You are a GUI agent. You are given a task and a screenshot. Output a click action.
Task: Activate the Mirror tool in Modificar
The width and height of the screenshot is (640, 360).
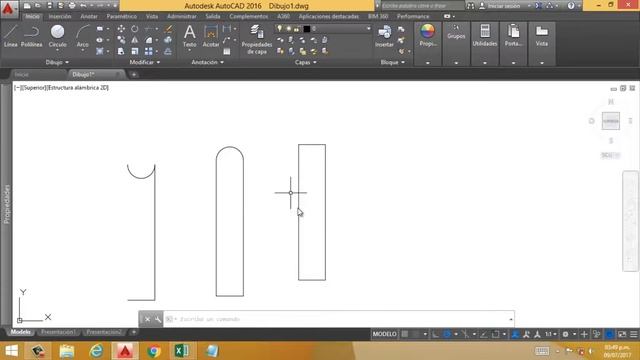135,40
